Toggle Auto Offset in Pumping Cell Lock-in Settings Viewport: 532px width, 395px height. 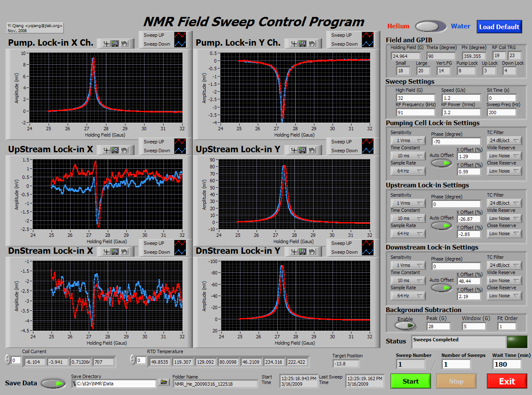(x=441, y=163)
